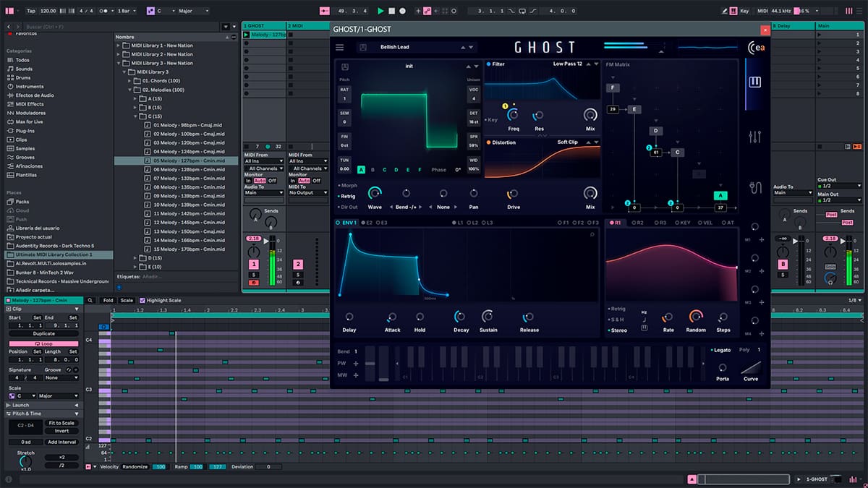Open the Samples category in browser
Screen dimensions: 868x488
[25, 148]
